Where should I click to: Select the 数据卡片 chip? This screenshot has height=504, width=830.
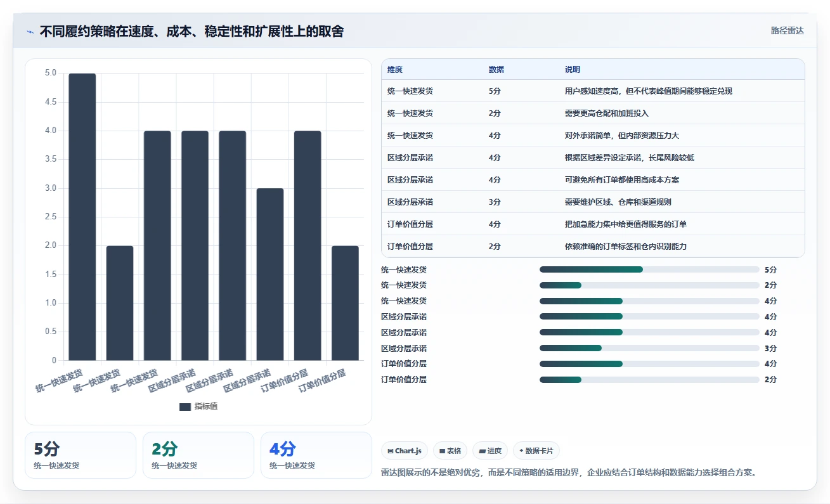pyautogui.click(x=536, y=451)
